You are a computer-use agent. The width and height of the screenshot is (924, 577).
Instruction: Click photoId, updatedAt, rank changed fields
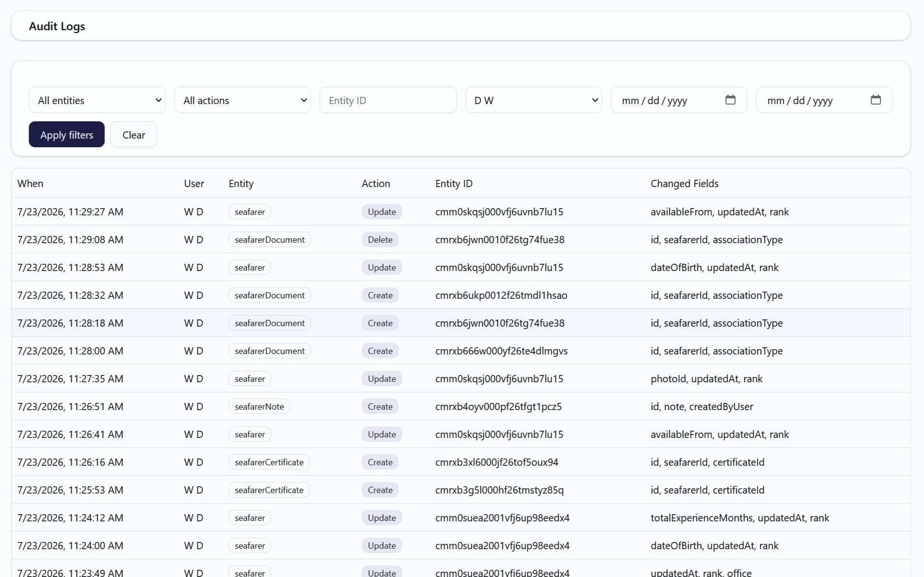(706, 378)
